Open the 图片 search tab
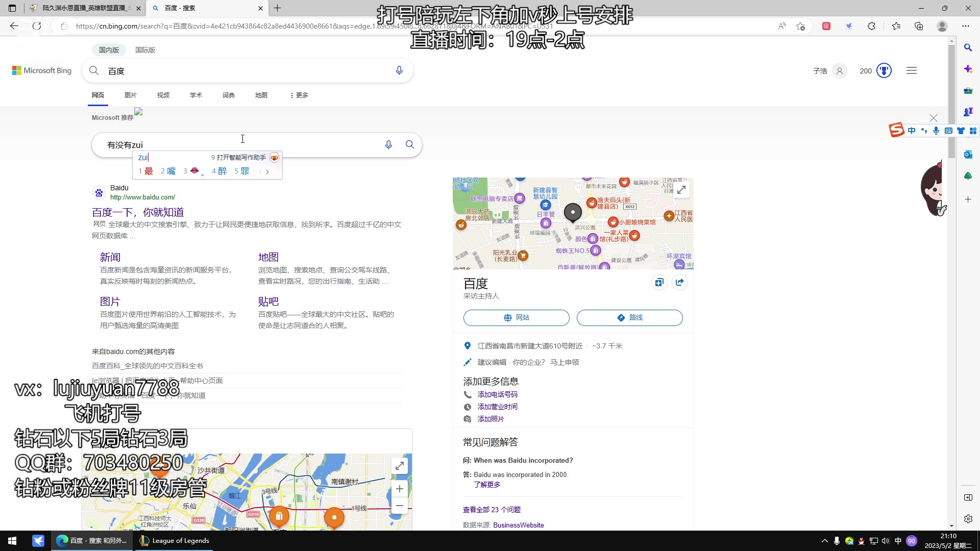Viewport: 980px width, 551px height. tap(131, 95)
